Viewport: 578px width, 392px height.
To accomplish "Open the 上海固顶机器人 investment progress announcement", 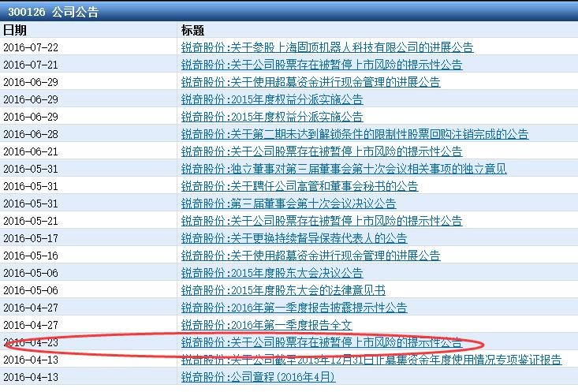I will (327, 47).
